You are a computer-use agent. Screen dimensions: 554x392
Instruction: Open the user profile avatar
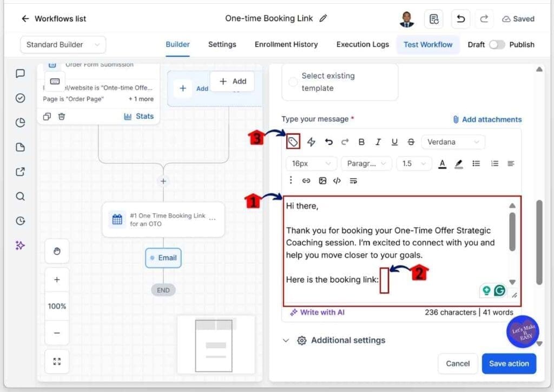[x=407, y=19]
